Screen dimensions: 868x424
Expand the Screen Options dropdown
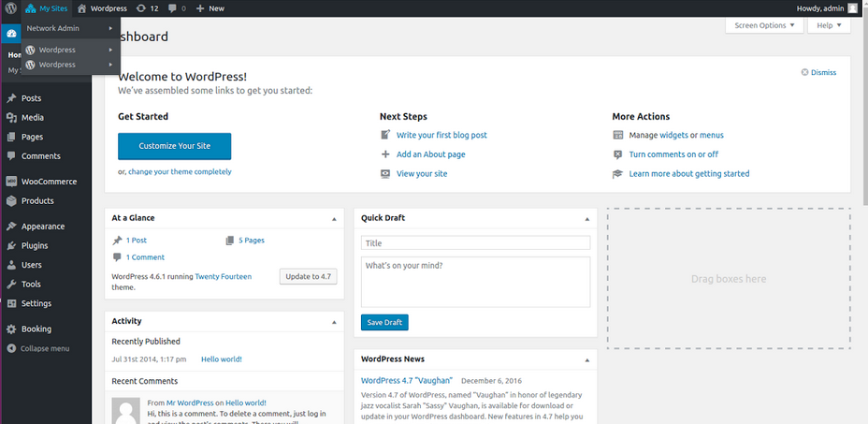[x=763, y=25]
